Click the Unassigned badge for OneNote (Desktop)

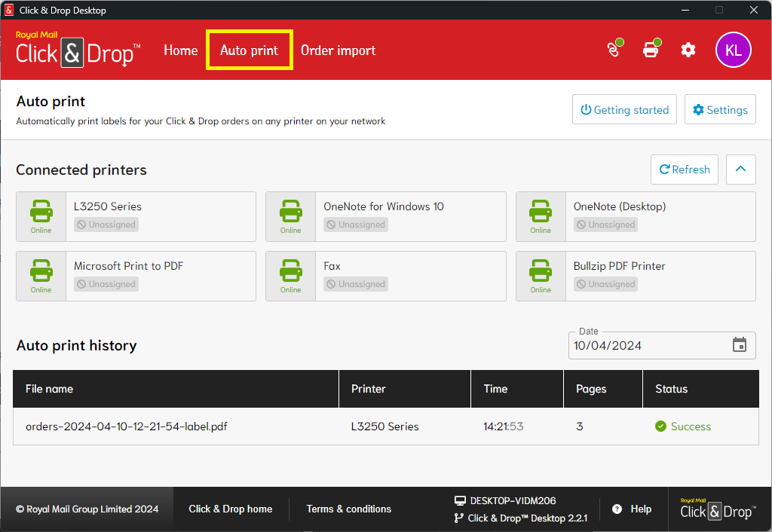605,225
